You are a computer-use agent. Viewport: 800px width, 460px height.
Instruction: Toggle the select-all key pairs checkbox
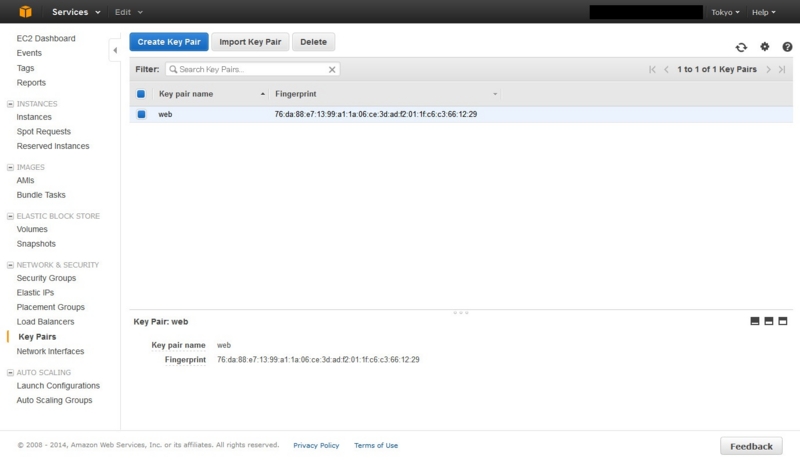pyautogui.click(x=141, y=94)
